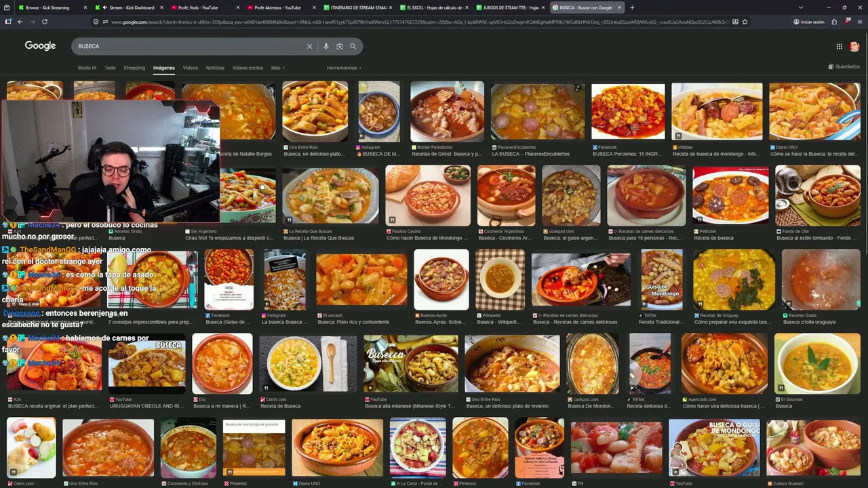Screen dimensions: 868x488
Task: Open 'Cómo hacer una deliciosa buseca' link
Action: click(x=724, y=406)
